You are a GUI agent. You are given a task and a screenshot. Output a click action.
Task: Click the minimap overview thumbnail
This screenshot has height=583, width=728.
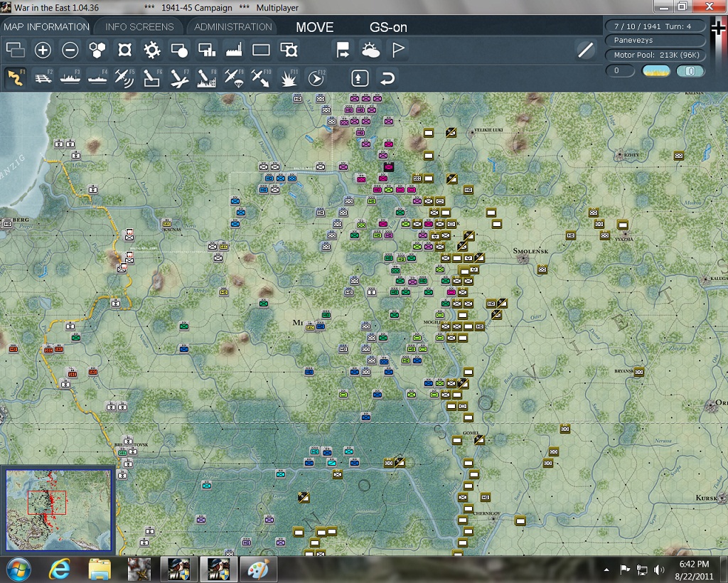[x=58, y=510]
